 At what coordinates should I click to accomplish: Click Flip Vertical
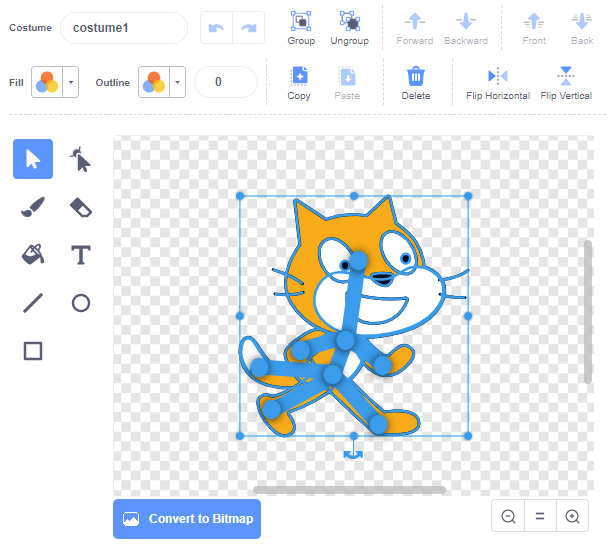[566, 83]
